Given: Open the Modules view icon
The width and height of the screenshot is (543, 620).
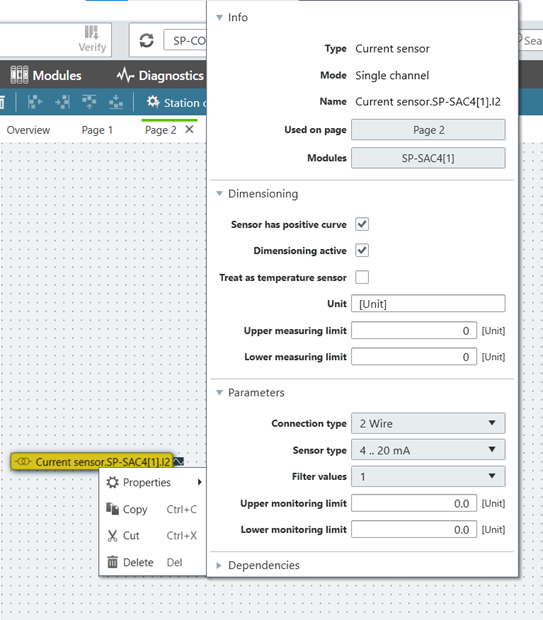Looking at the screenshot, I should tap(19, 75).
